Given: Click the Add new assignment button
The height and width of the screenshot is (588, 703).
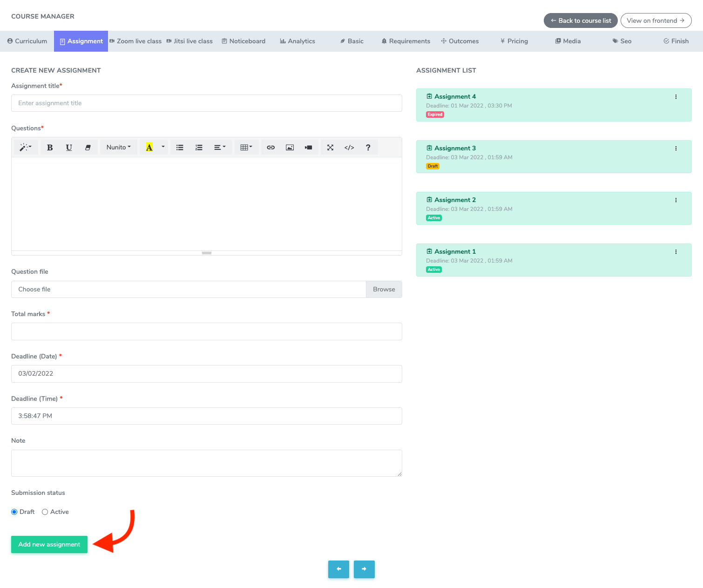Looking at the screenshot, I should 49,544.
